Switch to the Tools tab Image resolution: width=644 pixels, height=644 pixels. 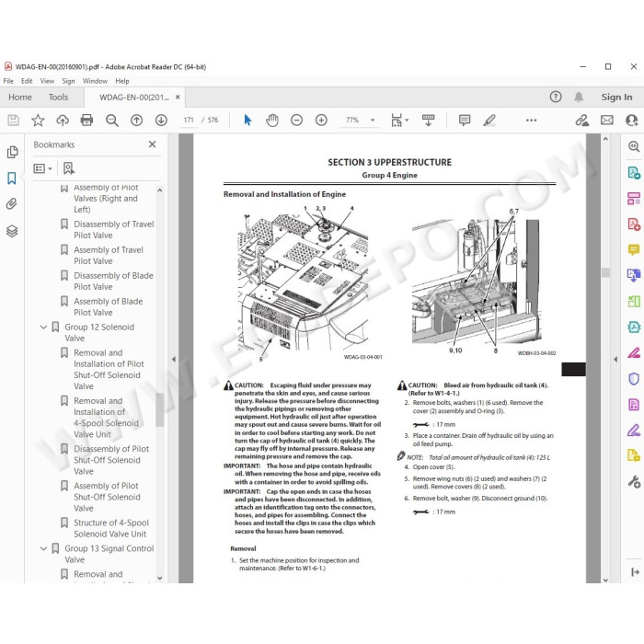coord(58,98)
